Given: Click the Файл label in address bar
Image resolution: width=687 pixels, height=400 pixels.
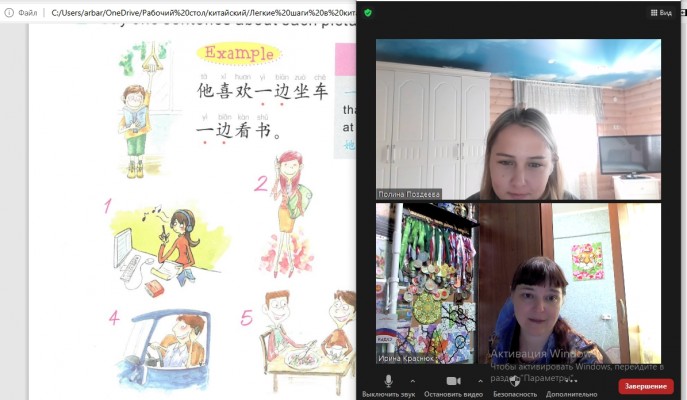Looking at the screenshot, I should tap(28, 13).
